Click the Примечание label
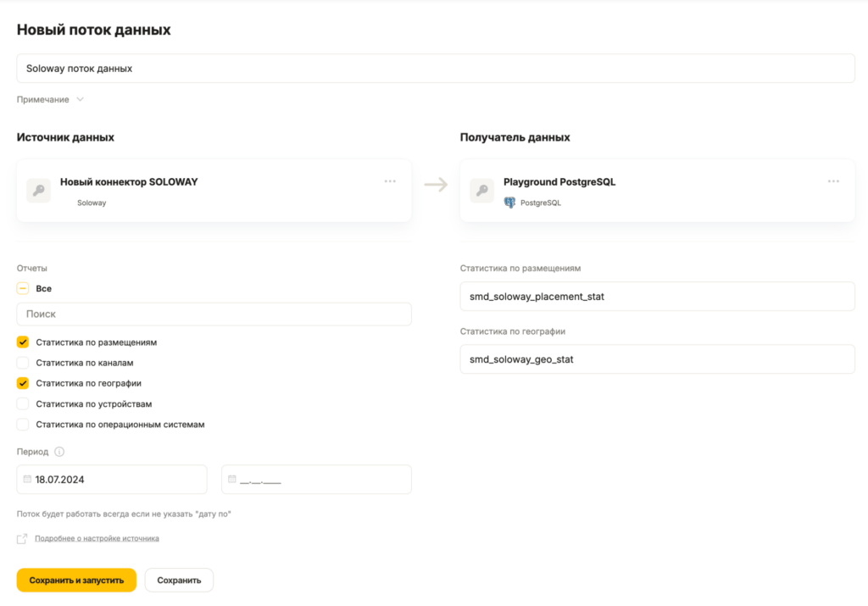The height and width of the screenshot is (606, 868). point(42,100)
